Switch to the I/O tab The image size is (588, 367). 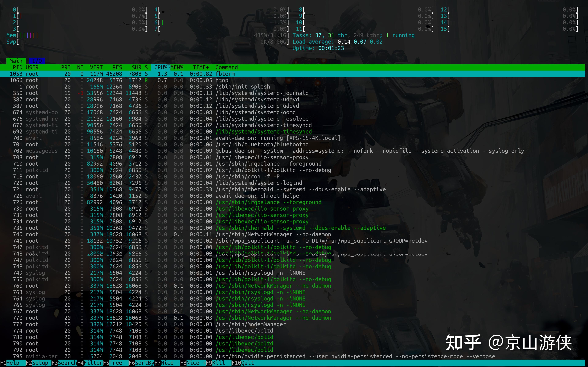point(37,61)
